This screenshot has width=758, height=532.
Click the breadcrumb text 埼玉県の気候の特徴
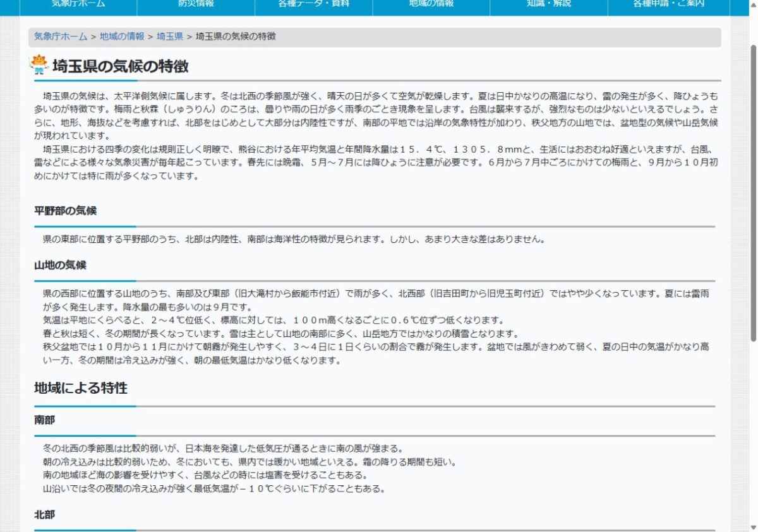pyautogui.click(x=236, y=37)
